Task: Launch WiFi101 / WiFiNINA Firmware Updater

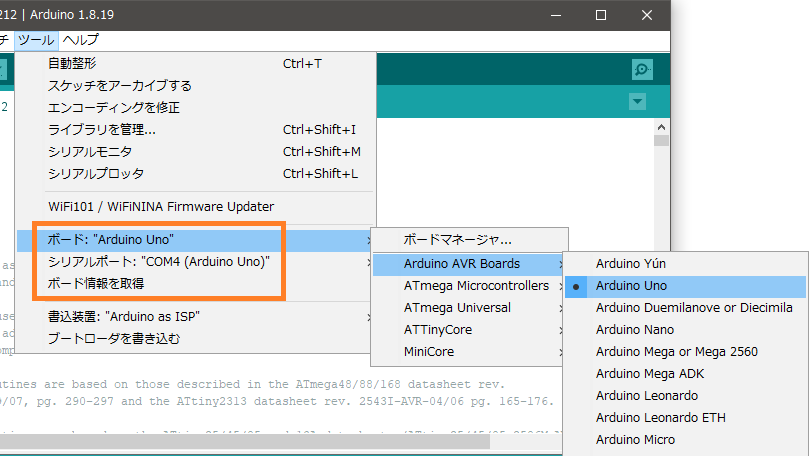Action: (x=195, y=207)
